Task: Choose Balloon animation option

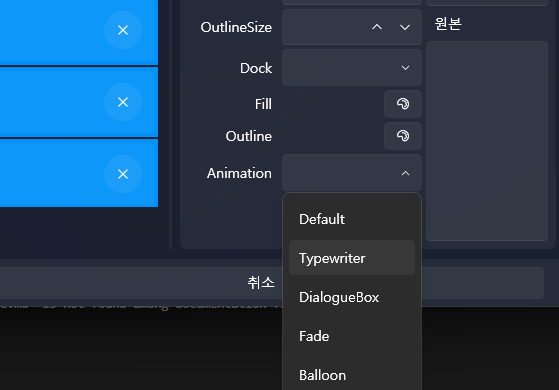Action: click(352, 375)
